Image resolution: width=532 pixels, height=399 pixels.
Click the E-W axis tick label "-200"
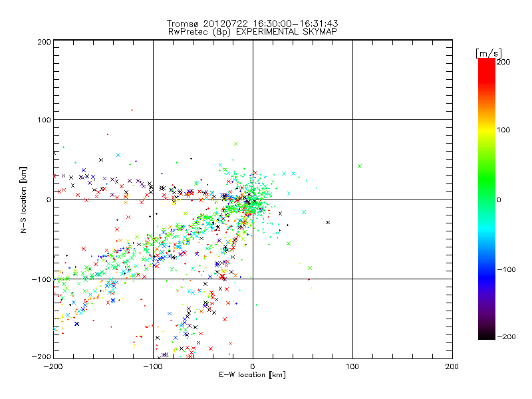click(x=53, y=366)
